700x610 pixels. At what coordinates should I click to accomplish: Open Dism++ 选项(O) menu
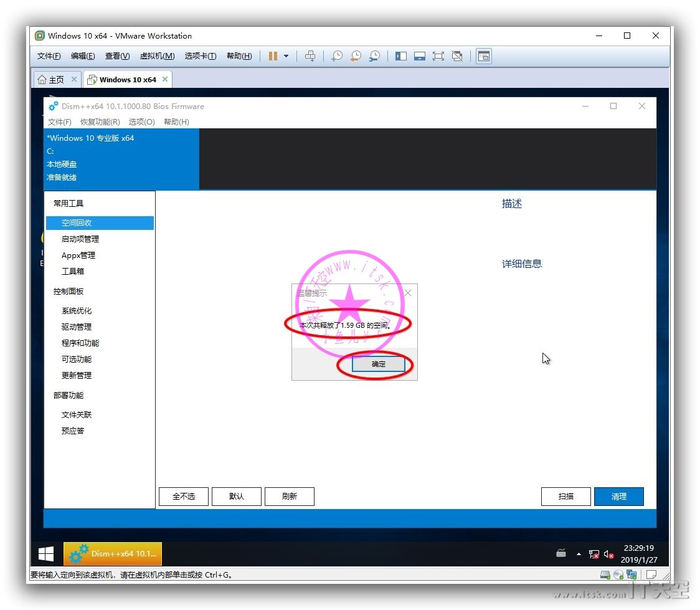point(141,122)
